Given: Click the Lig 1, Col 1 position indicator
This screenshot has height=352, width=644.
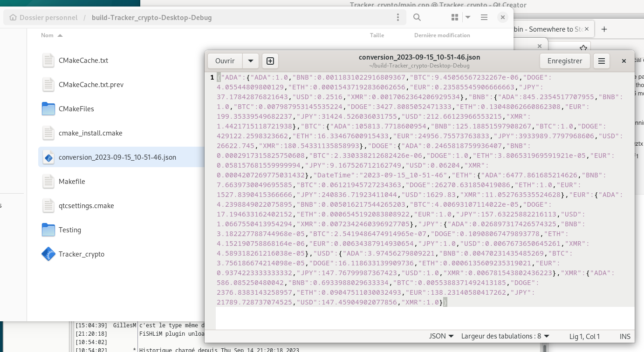Looking at the screenshot, I should (584, 336).
